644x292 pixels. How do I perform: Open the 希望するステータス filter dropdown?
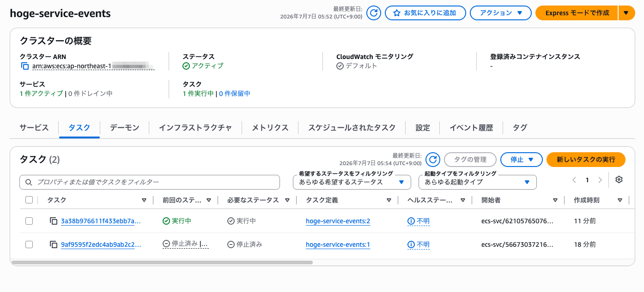click(352, 182)
